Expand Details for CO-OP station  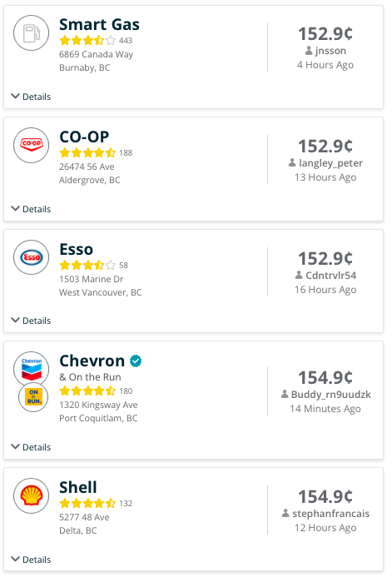31,209
